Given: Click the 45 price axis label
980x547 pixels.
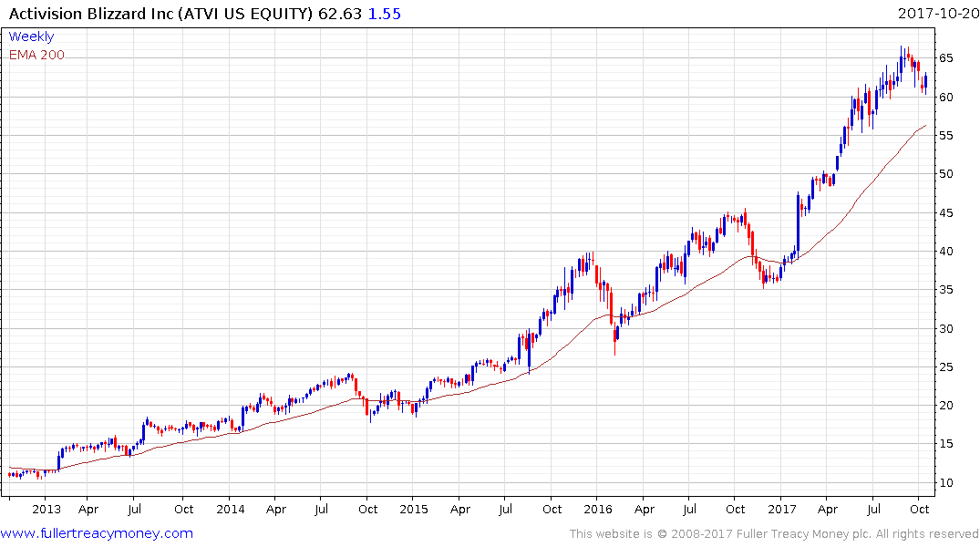Looking at the screenshot, I should tap(945, 212).
